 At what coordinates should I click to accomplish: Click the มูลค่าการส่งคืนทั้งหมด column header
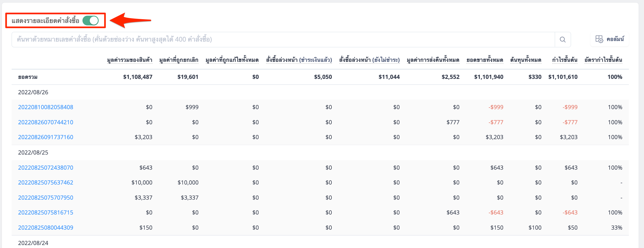(x=433, y=60)
